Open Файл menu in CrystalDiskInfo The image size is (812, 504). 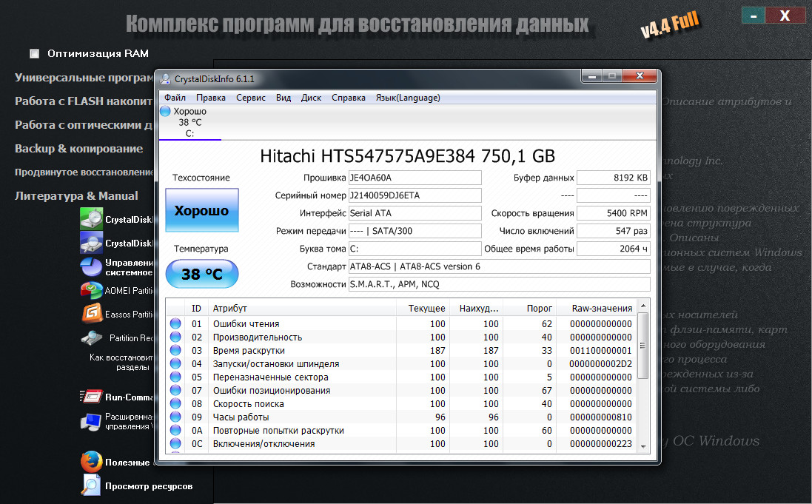[x=175, y=98]
